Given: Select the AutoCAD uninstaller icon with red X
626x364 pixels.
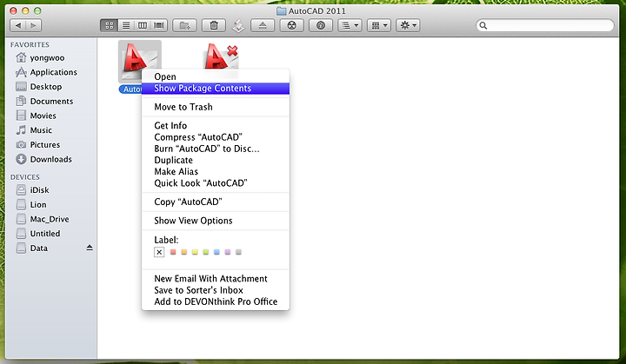Looking at the screenshot, I should pos(221,58).
